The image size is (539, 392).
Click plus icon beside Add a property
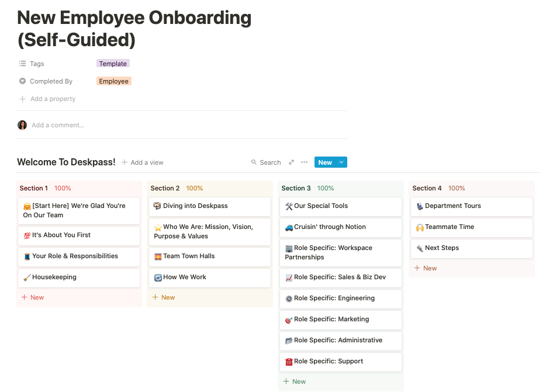click(22, 99)
